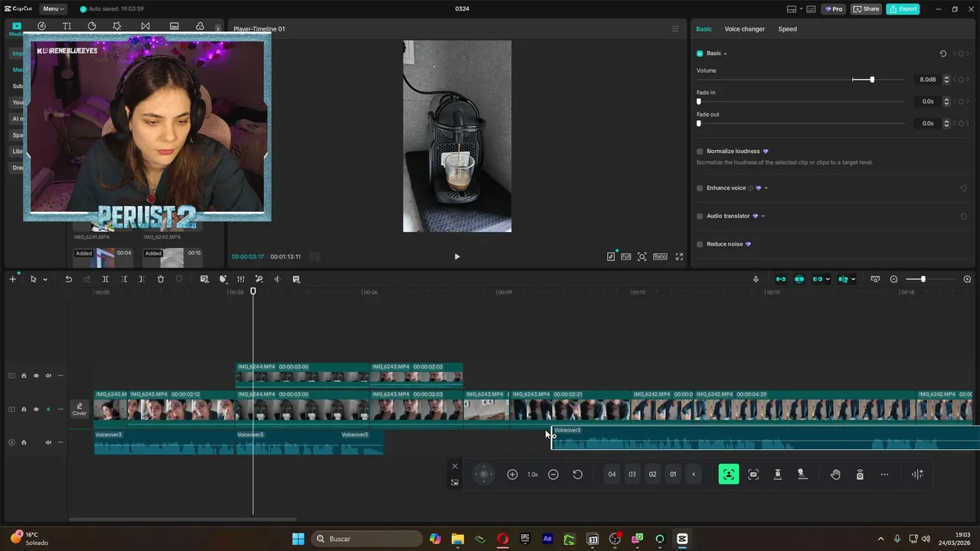
Task: Mute the overlay video track speaker
Action: [x=48, y=376]
